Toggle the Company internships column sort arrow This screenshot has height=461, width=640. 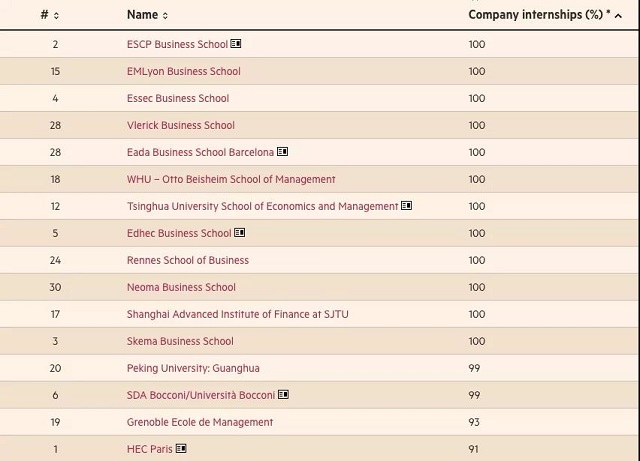click(x=618, y=16)
